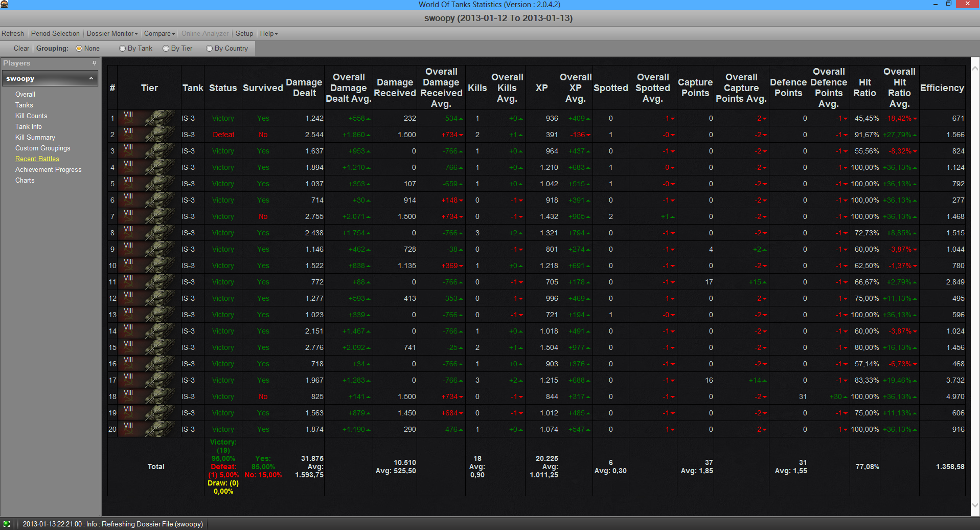
Task: Click the status icon in bottom-left corner
Action: tap(7, 524)
